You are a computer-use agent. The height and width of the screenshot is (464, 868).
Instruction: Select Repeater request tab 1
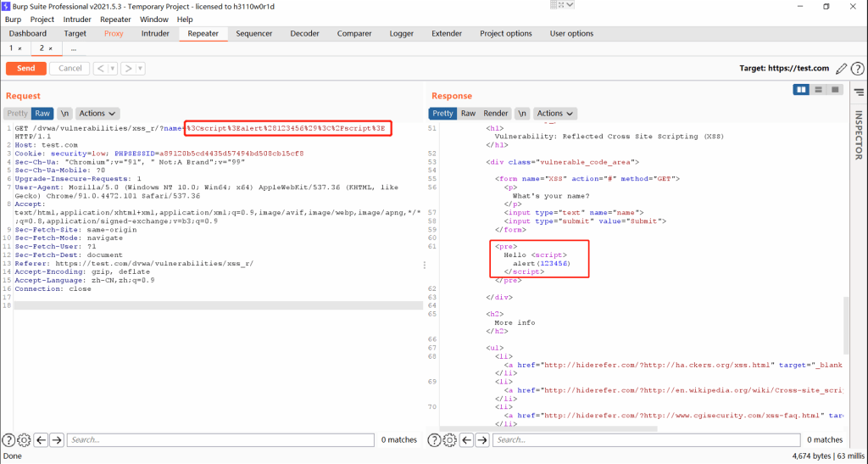click(x=11, y=48)
